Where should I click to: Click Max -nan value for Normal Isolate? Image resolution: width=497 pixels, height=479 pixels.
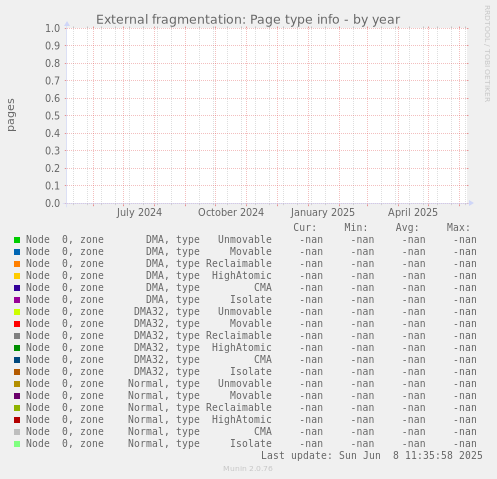point(465,444)
